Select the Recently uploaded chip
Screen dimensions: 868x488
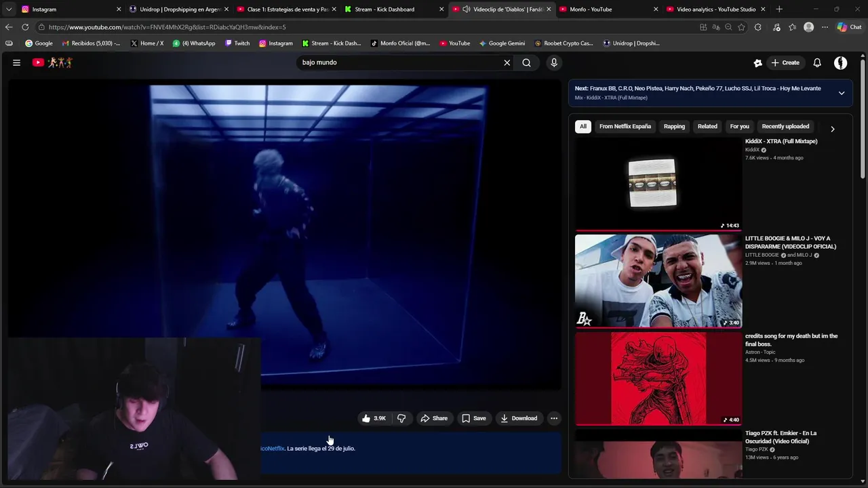point(785,126)
